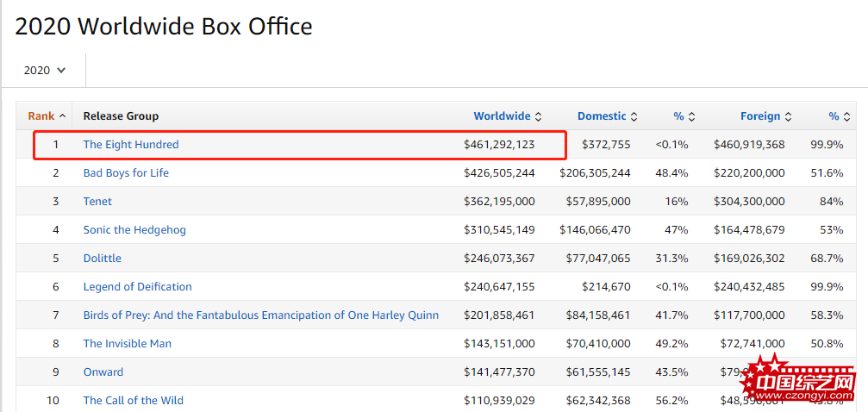The height and width of the screenshot is (412, 868).
Task: Select worldwide gross $240,647,155
Action: point(499,287)
